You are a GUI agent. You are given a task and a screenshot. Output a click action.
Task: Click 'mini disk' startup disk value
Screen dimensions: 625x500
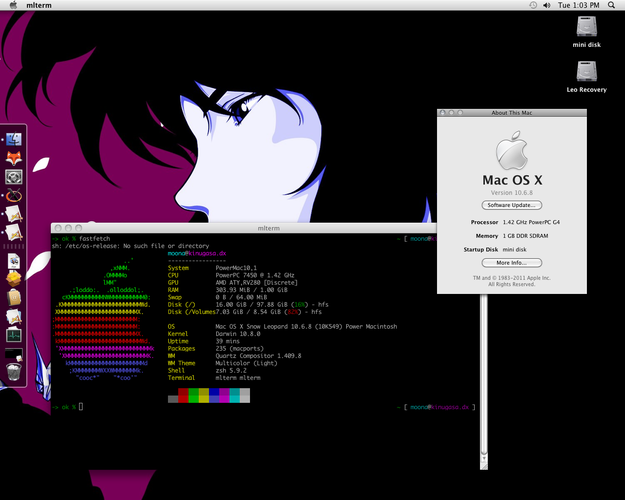pyautogui.click(x=514, y=249)
